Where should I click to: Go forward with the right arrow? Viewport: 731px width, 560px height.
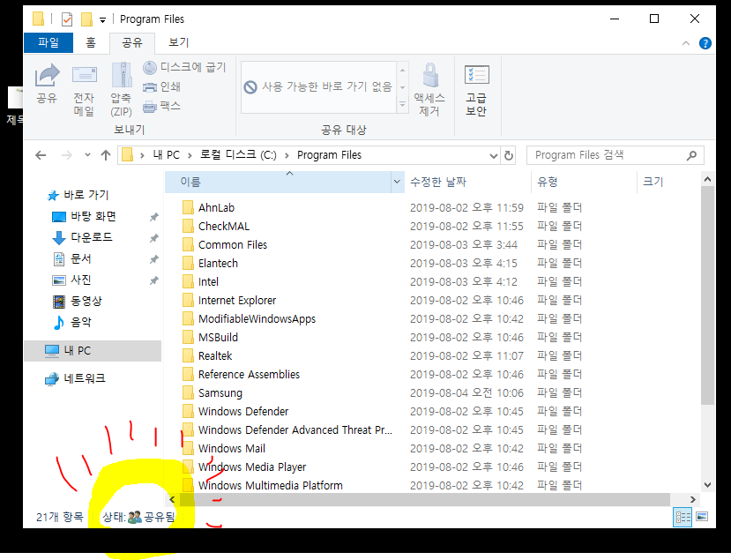[x=67, y=155]
